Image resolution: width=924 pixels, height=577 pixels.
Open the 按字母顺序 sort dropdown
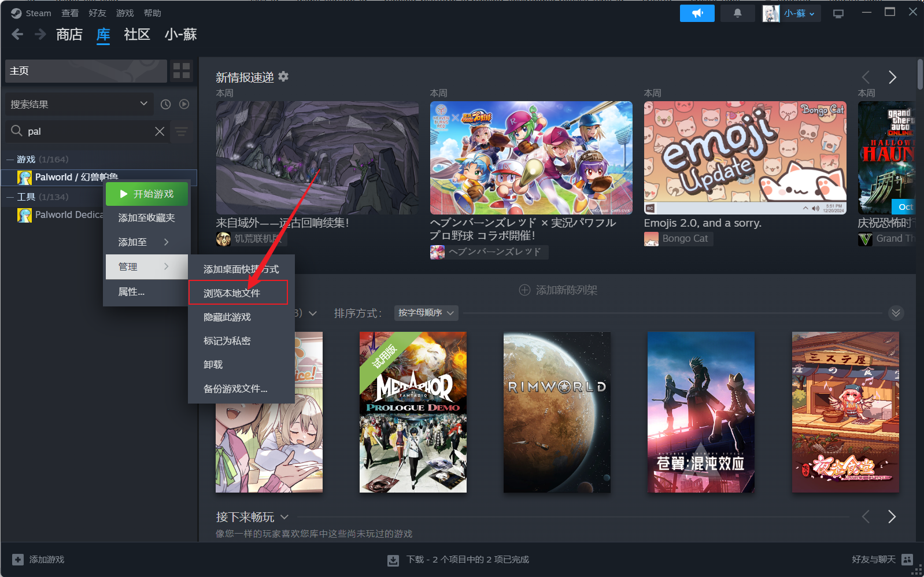tap(426, 313)
